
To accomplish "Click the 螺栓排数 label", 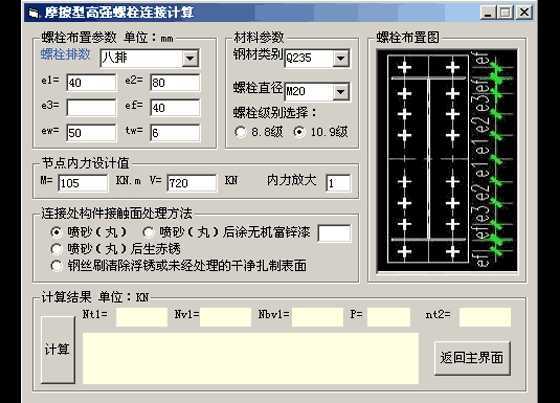I will pyautogui.click(x=65, y=55).
